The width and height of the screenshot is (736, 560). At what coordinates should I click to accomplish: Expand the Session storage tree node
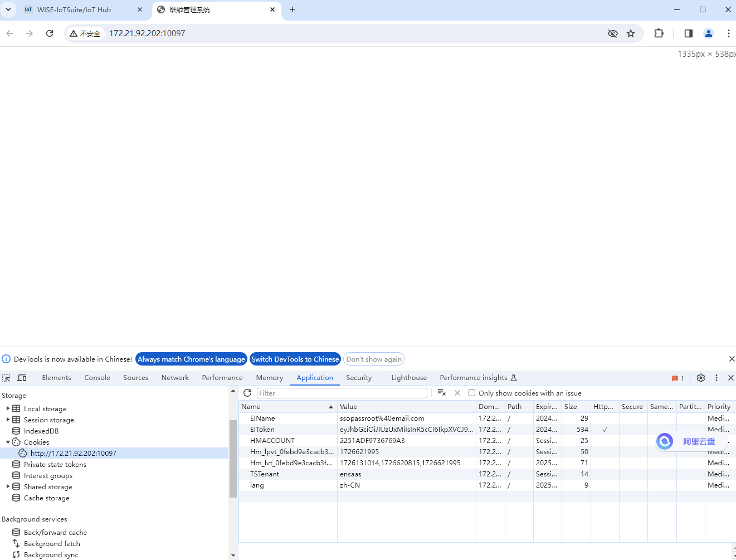pos(8,420)
